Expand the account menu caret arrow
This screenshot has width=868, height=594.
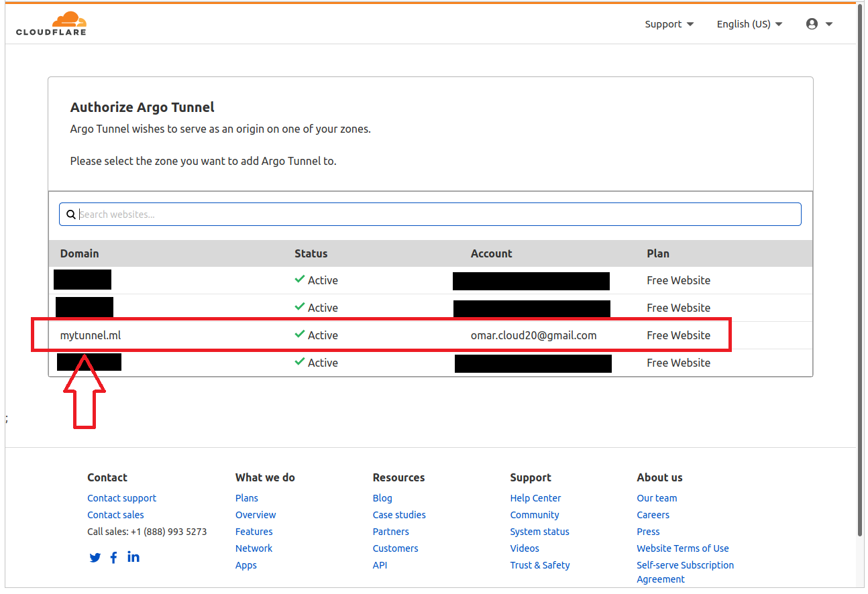[x=829, y=24]
